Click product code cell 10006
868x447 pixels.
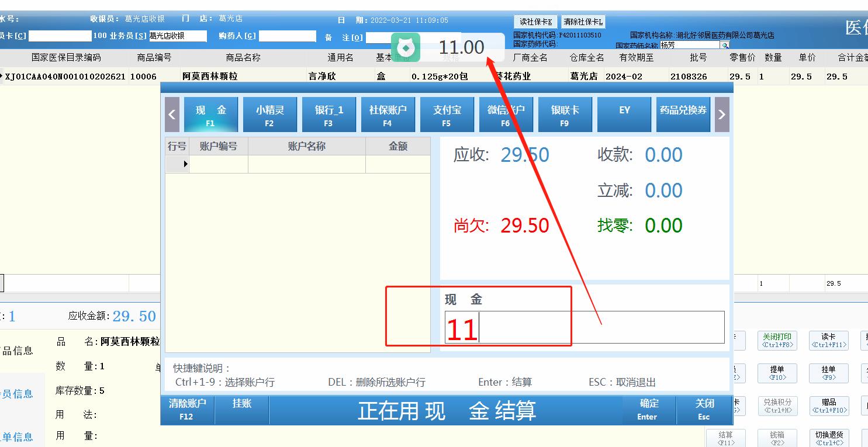[x=154, y=77]
